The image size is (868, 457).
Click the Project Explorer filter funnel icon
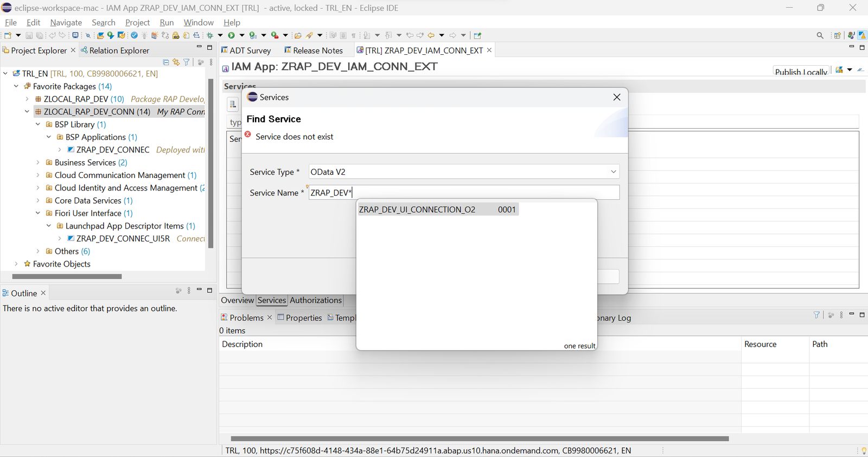click(x=186, y=62)
